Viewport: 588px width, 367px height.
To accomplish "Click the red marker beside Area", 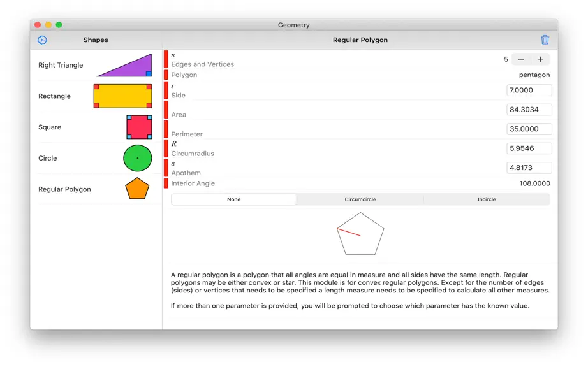I will [166, 110].
